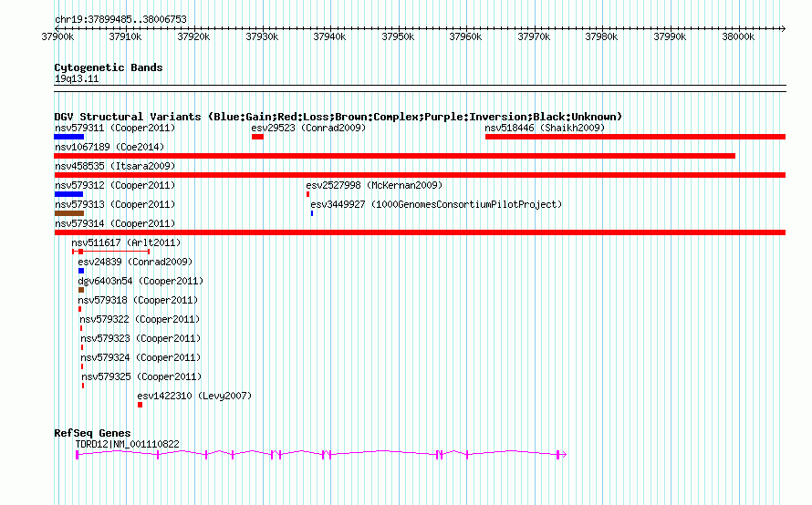Click the DGV Structural Variants track title
The image size is (812, 505).
(338, 117)
